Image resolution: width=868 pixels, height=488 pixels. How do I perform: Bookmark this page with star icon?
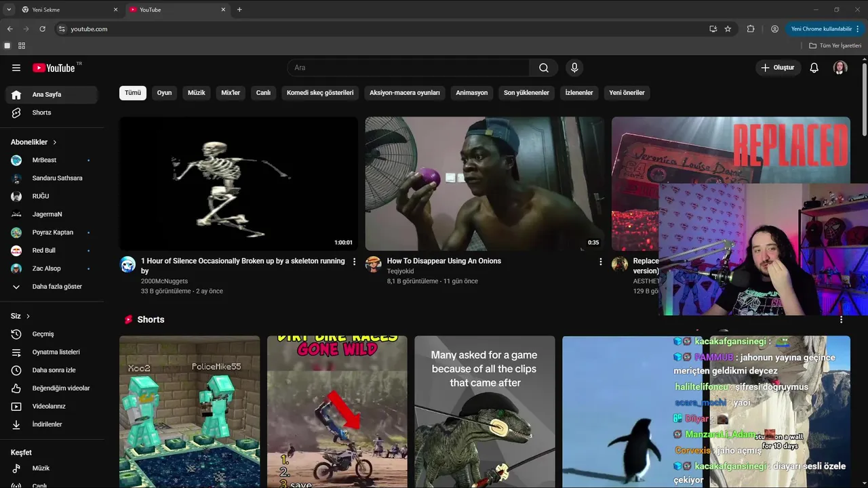click(728, 29)
